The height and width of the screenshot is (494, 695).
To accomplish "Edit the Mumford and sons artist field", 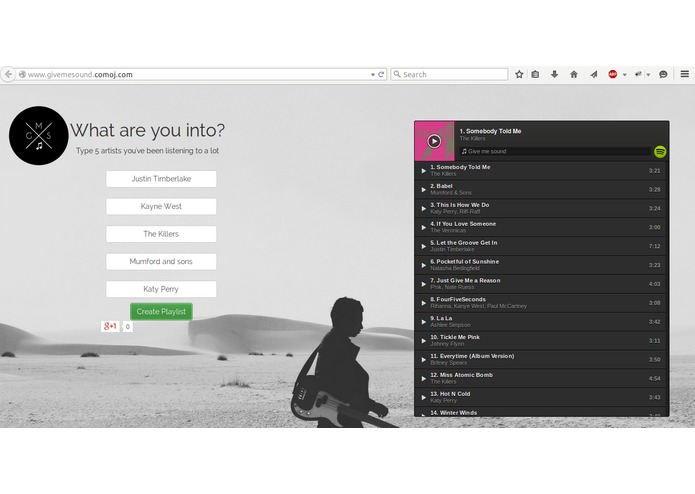I will 161,261.
